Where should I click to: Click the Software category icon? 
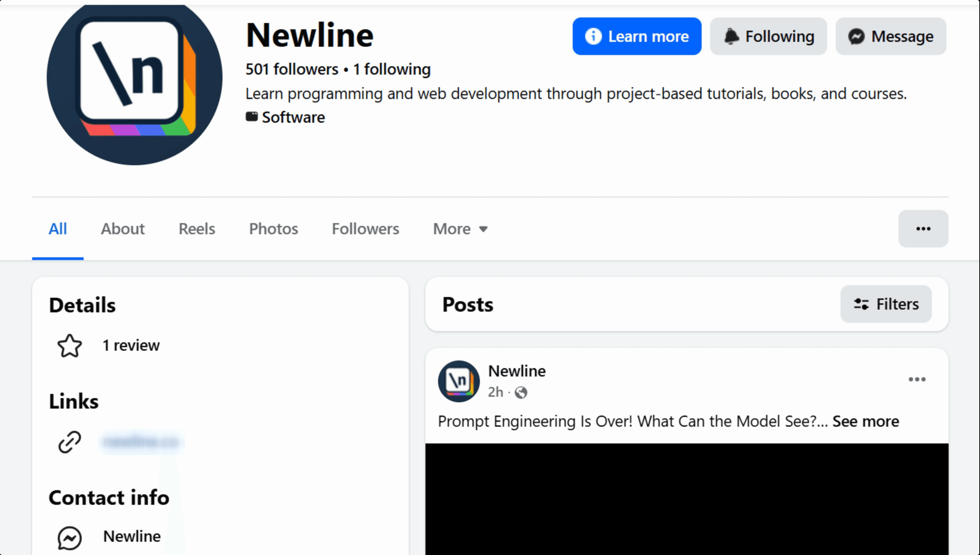click(252, 117)
